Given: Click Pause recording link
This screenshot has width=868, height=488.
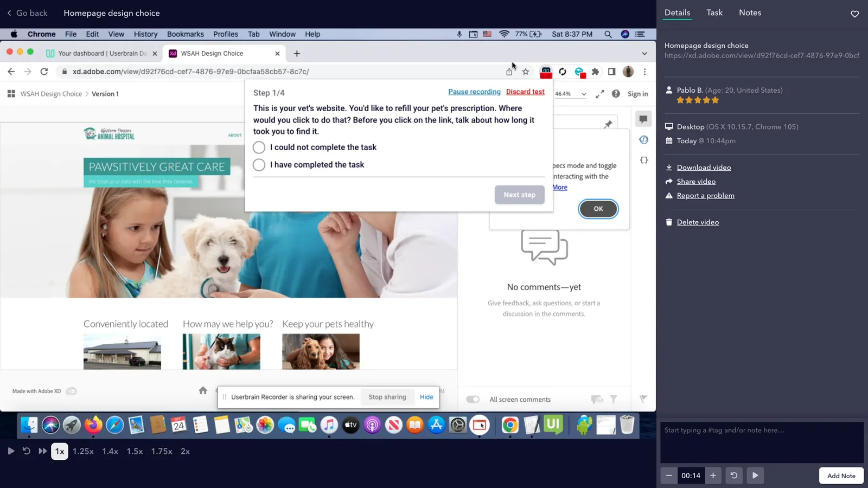Looking at the screenshot, I should pyautogui.click(x=474, y=92).
